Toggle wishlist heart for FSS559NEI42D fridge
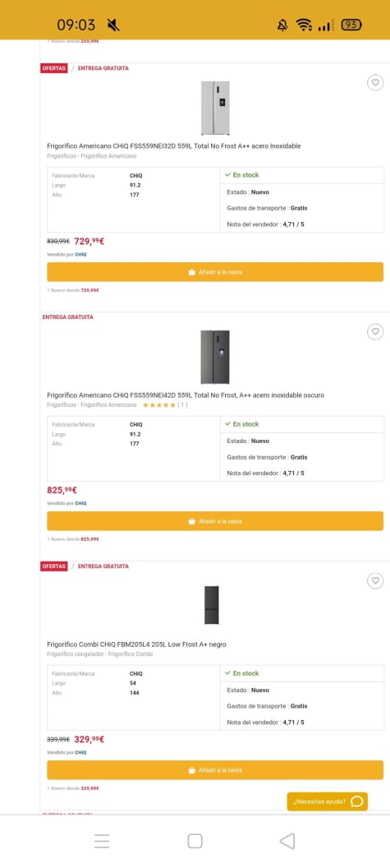 point(375,331)
